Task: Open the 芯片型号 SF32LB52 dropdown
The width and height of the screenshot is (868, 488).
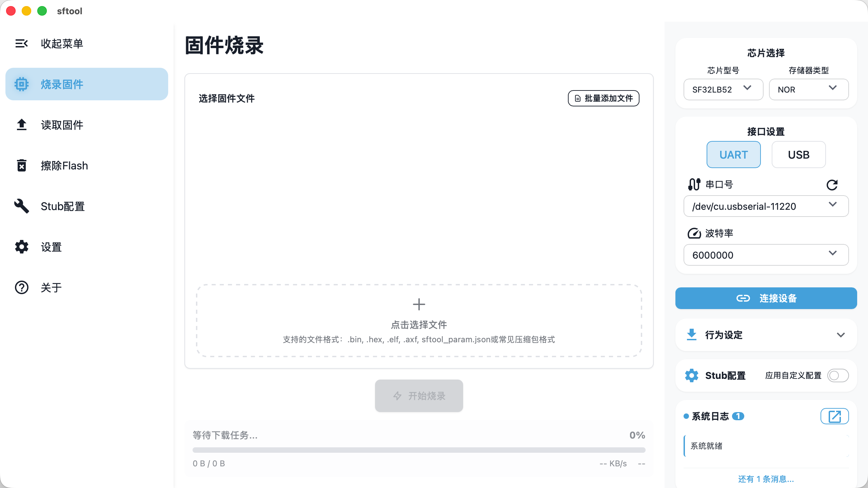Action: [x=723, y=89]
